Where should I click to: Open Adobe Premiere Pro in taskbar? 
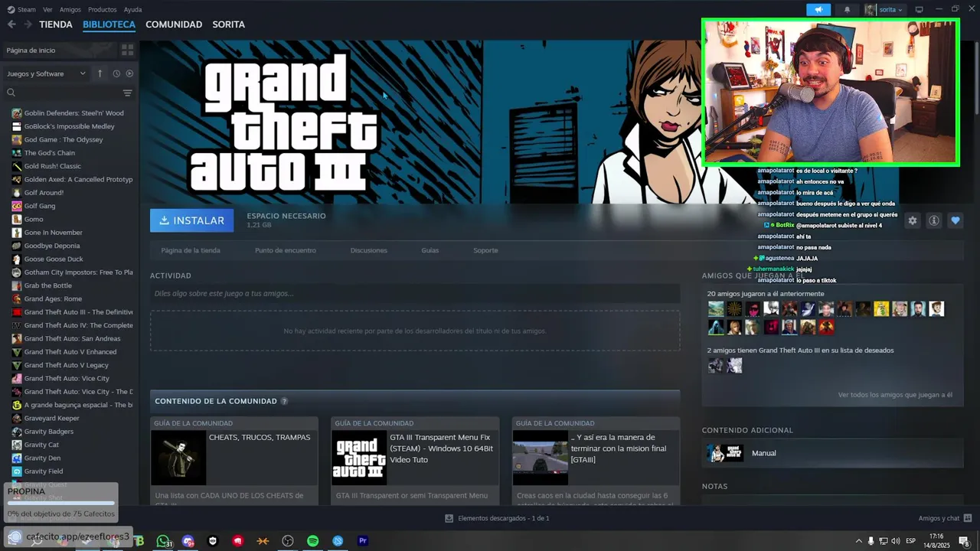(x=363, y=541)
